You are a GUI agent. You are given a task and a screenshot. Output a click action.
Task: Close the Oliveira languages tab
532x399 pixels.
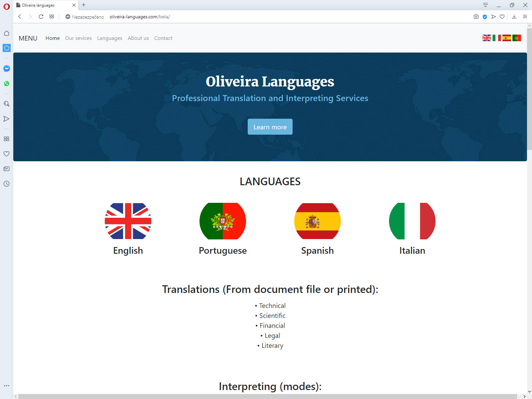point(74,5)
